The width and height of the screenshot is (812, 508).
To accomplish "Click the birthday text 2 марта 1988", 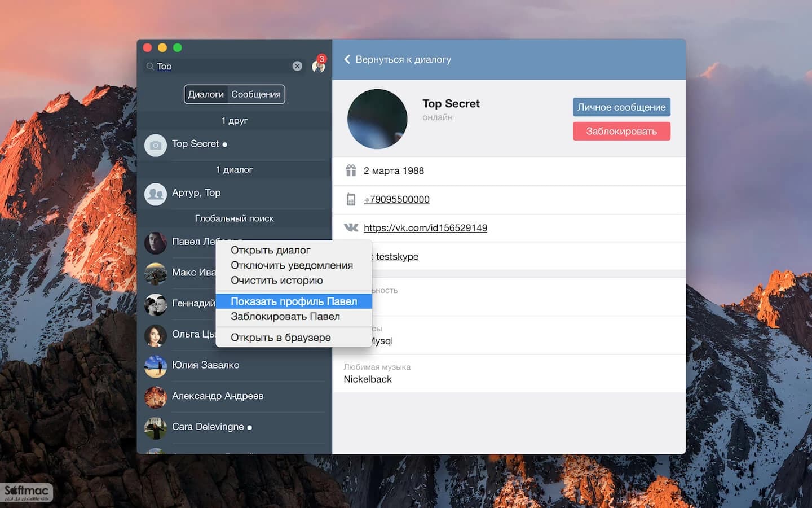I will click(394, 170).
